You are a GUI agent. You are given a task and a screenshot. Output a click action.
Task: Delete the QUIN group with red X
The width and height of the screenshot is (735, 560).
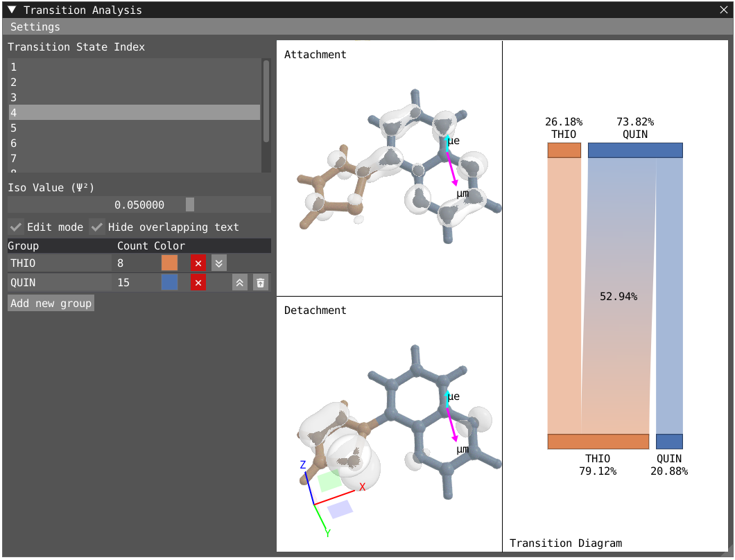pyautogui.click(x=198, y=283)
